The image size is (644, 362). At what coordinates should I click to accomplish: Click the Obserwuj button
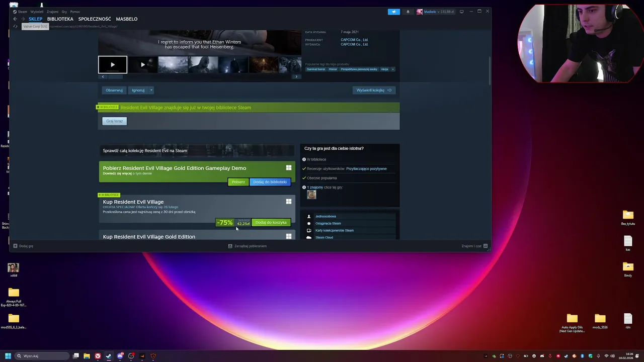point(114,90)
